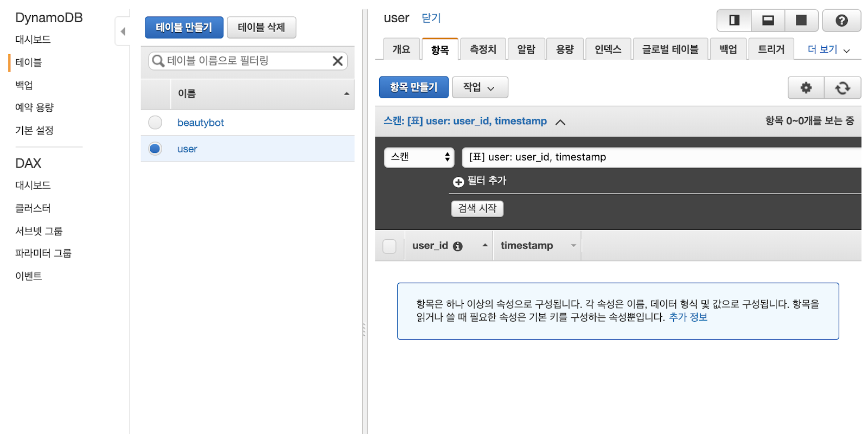868x434 pixels.
Task: Click the 테이블 삭제 delete table button
Action: coord(261,27)
